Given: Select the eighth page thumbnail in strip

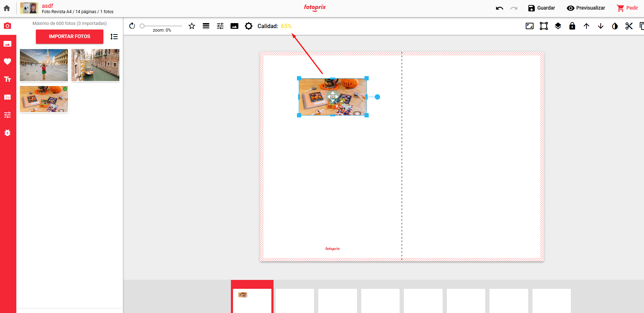Looking at the screenshot, I should [x=552, y=301].
